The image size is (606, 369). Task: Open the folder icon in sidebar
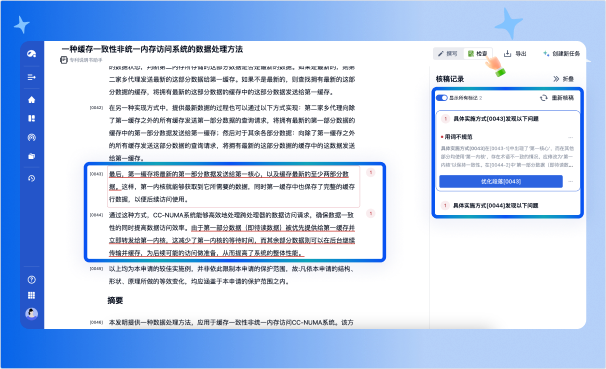click(32, 156)
